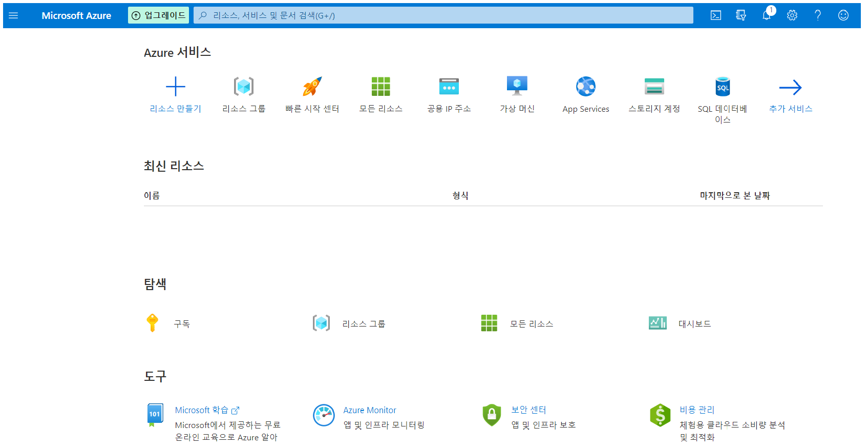Open 리소스 그룹 cube icon in Azure services

click(244, 87)
